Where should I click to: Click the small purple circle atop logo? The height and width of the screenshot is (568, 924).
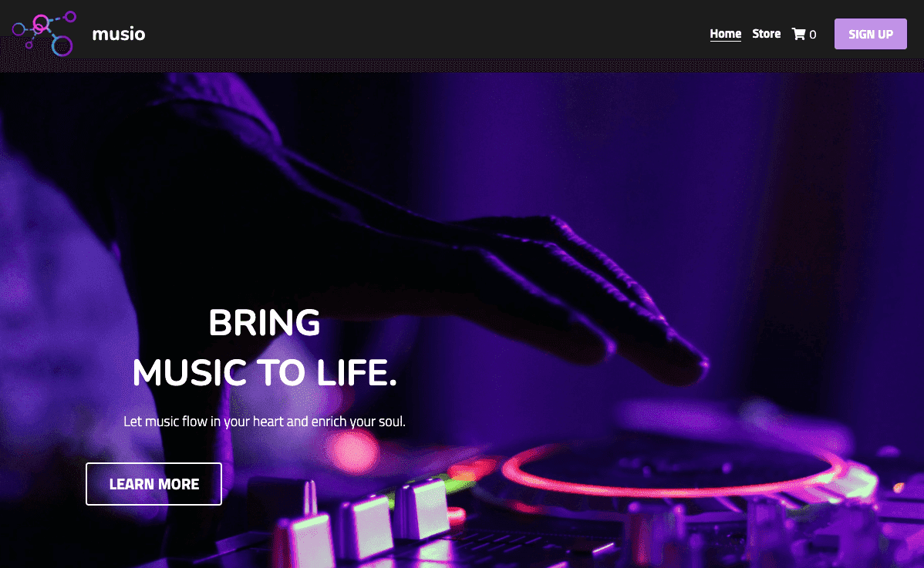70,16
